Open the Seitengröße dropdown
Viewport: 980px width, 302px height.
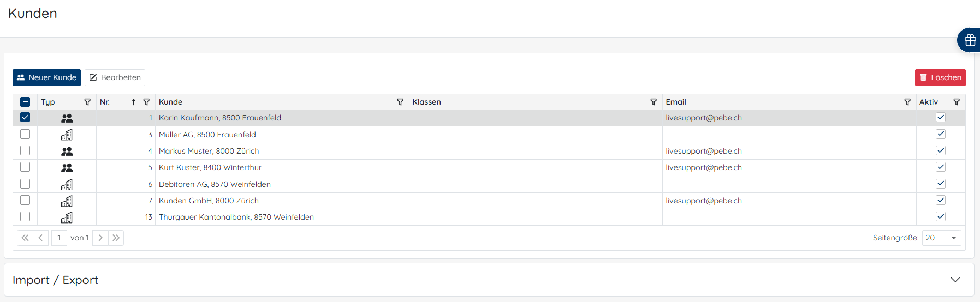click(x=953, y=238)
